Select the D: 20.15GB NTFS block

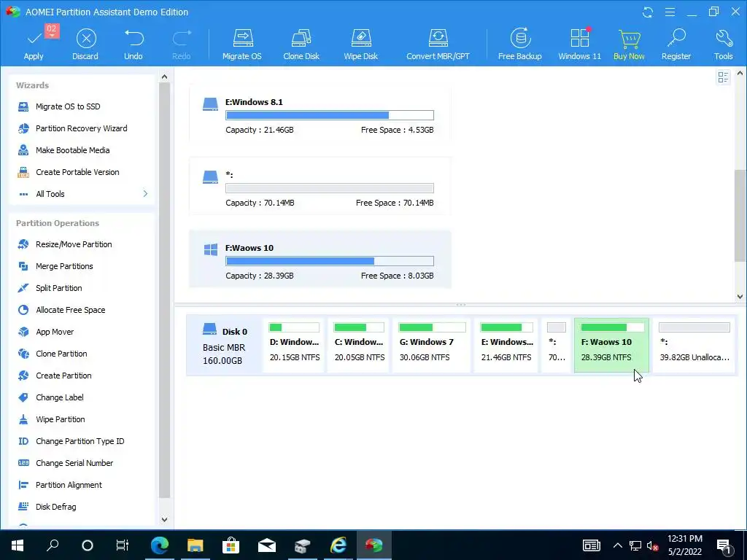click(x=294, y=346)
